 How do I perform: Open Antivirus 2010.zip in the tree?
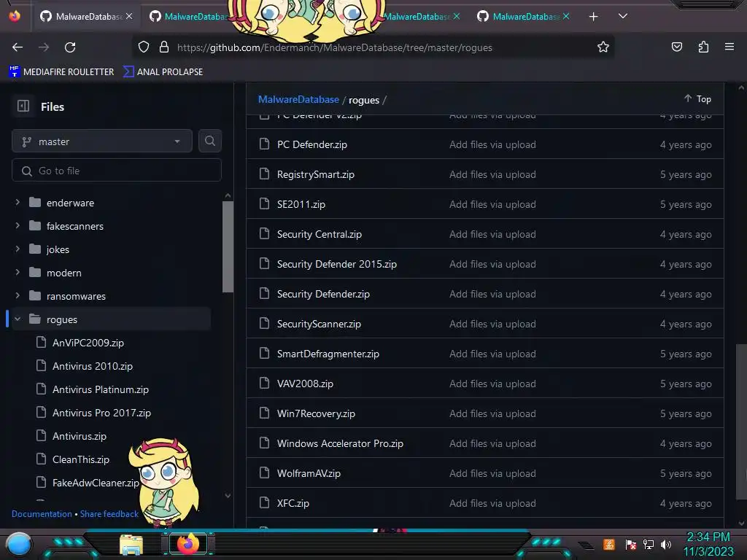coord(93,366)
